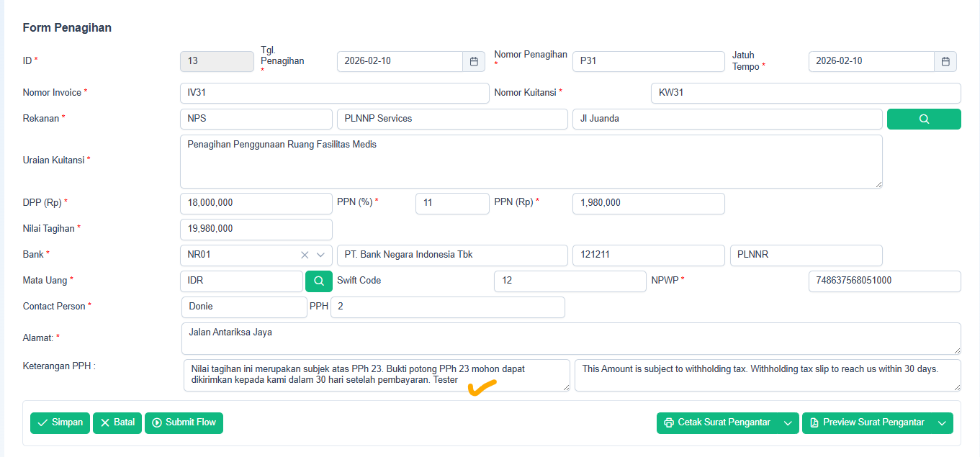Viewport: 980px width, 457px height.
Task: Expand the Preview Surat Pengantar dropdown arrow
Action: coord(942,423)
